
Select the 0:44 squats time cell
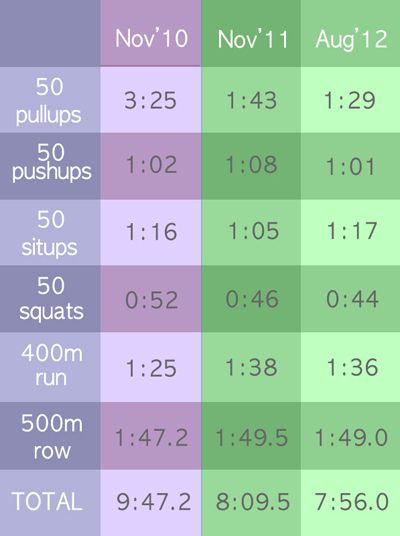(350, 298)
